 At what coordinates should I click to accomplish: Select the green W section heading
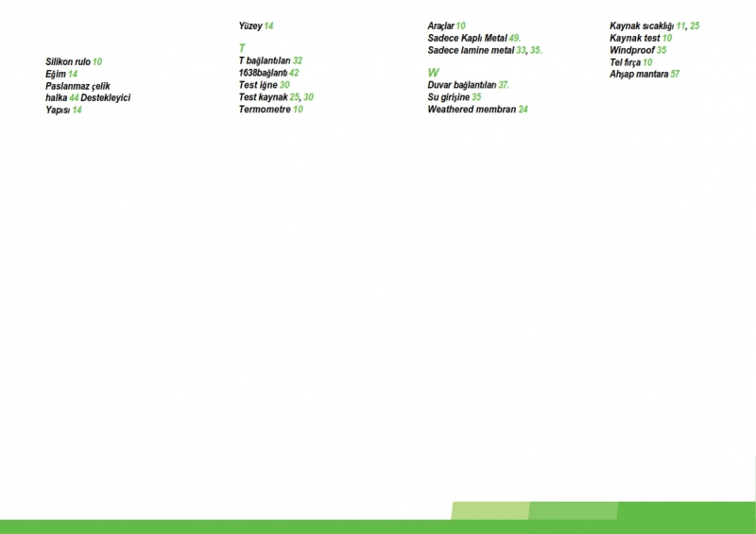pos(433,72)
